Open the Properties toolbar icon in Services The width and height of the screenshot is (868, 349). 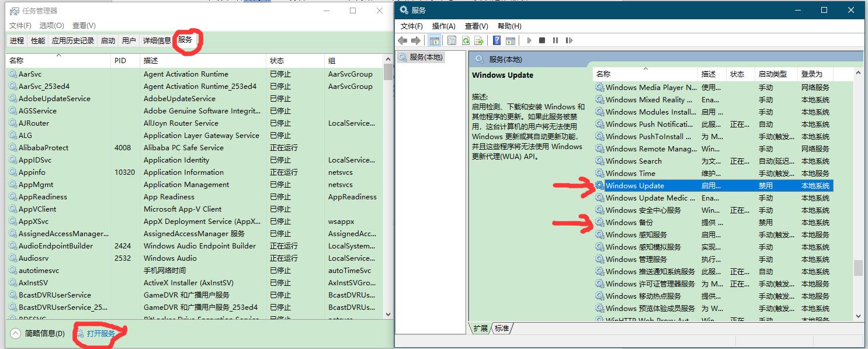(452, 40)
